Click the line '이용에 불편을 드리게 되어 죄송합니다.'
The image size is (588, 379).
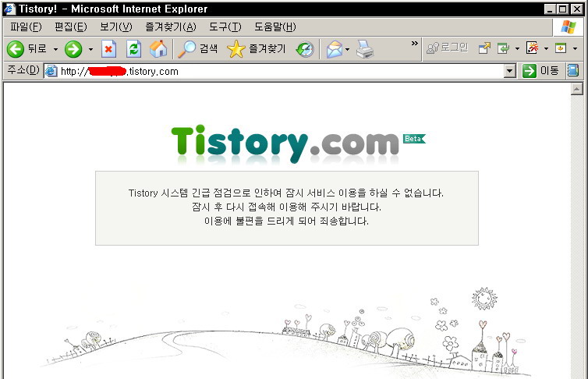coord(286,221)
